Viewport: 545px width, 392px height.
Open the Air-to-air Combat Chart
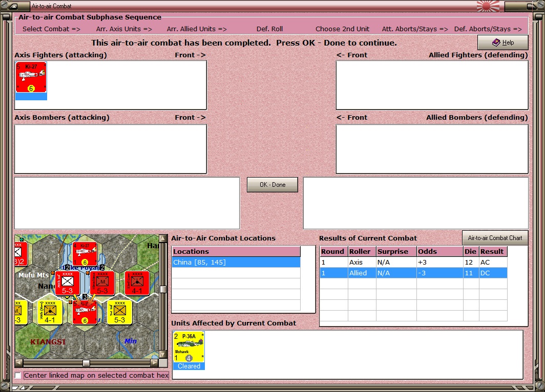click(495, 238)
